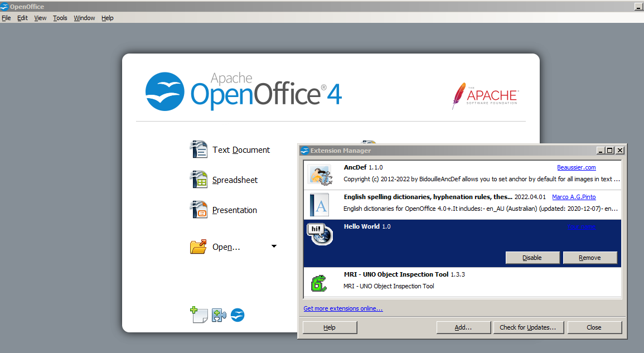This screenshot has width=644, height=353.
Task: Click the Close button in Extension Manager
Action: tap(594, 327)
